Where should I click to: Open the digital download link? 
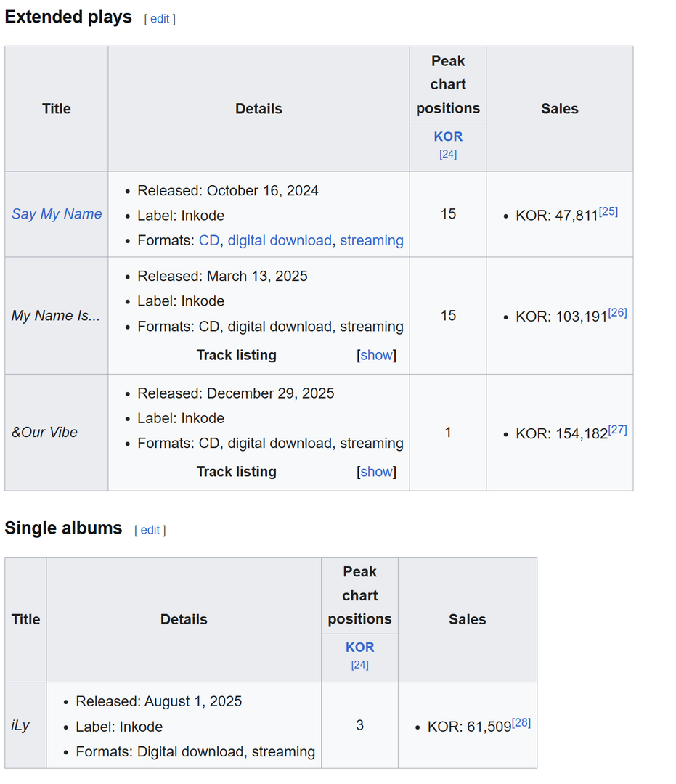pos(280,240)
